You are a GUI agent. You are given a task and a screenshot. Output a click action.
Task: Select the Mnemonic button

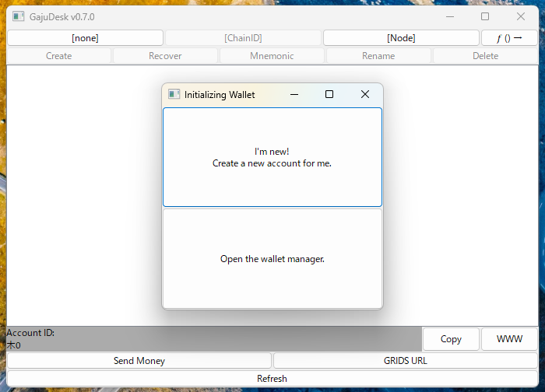coord(272,56)
